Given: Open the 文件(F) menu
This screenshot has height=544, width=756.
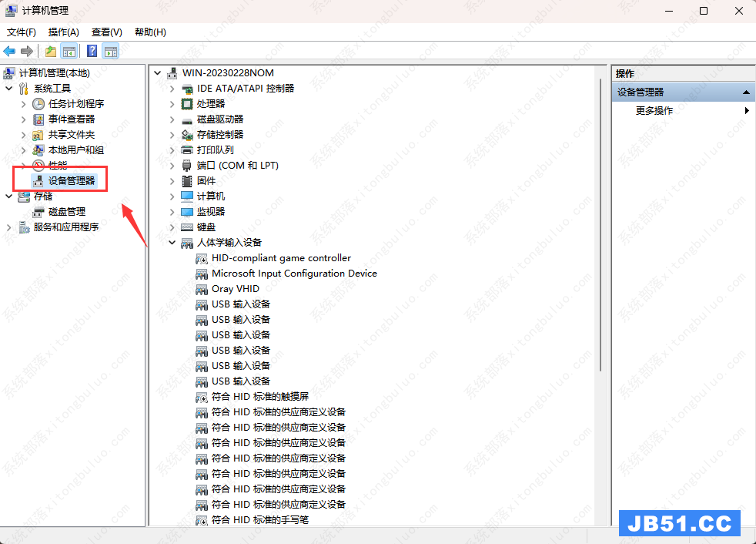Looking at the screenshot, I should click(22, 32).
